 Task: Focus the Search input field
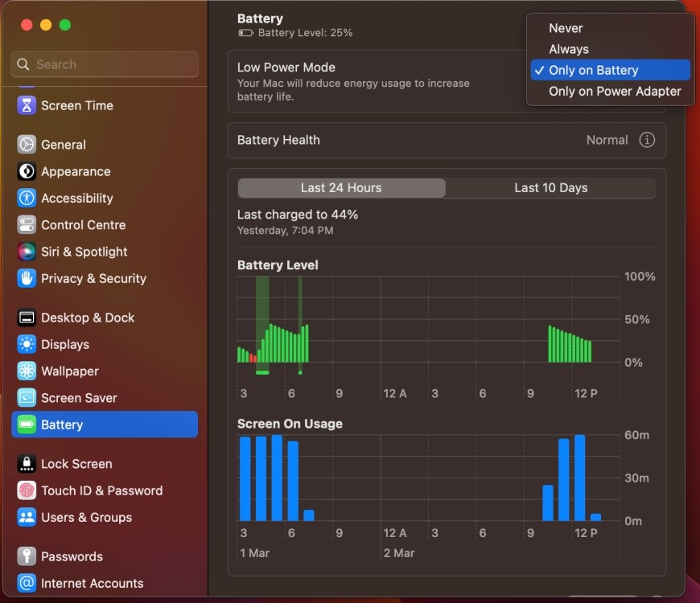pyautogui.click(x=105, y=64)
